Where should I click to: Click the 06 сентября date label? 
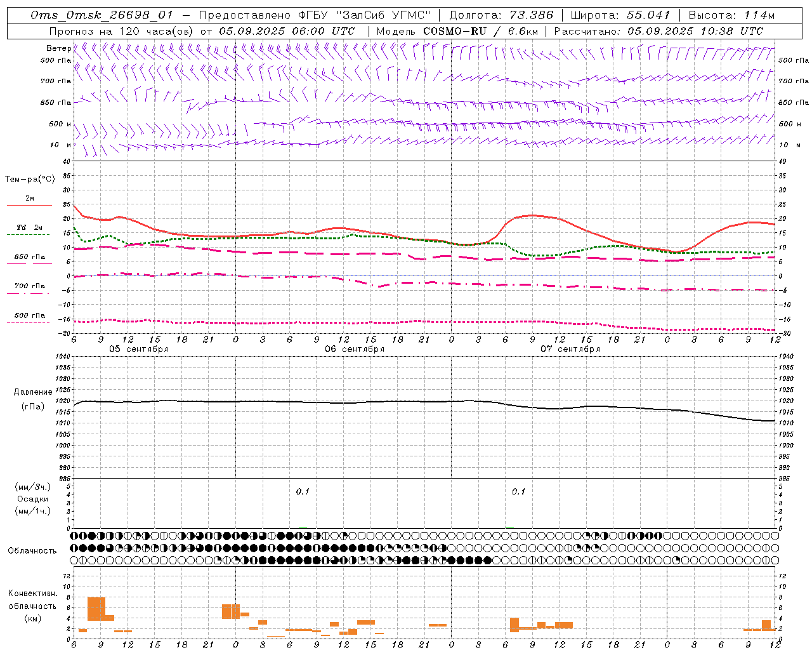(x=355, y=349)
